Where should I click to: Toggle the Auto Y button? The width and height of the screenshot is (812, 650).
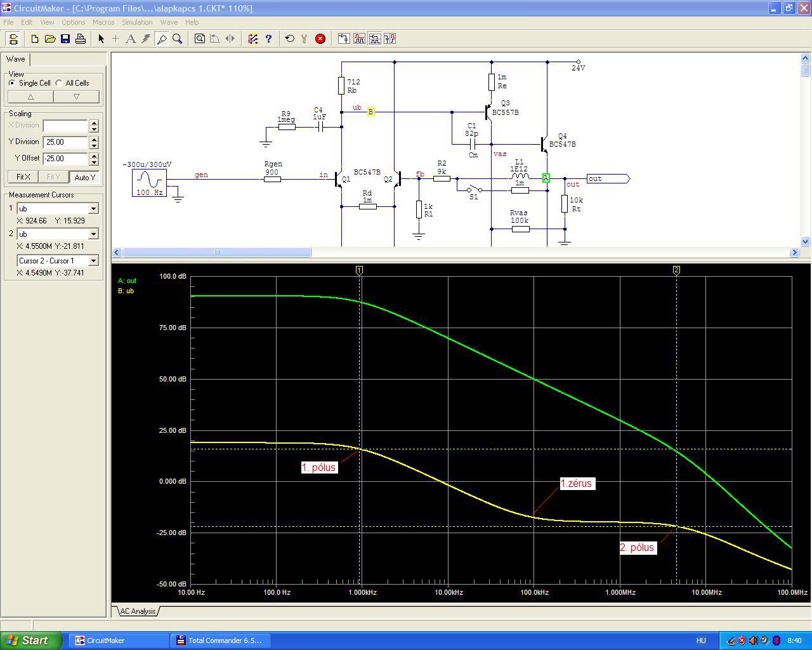click(x=84, y=177)
